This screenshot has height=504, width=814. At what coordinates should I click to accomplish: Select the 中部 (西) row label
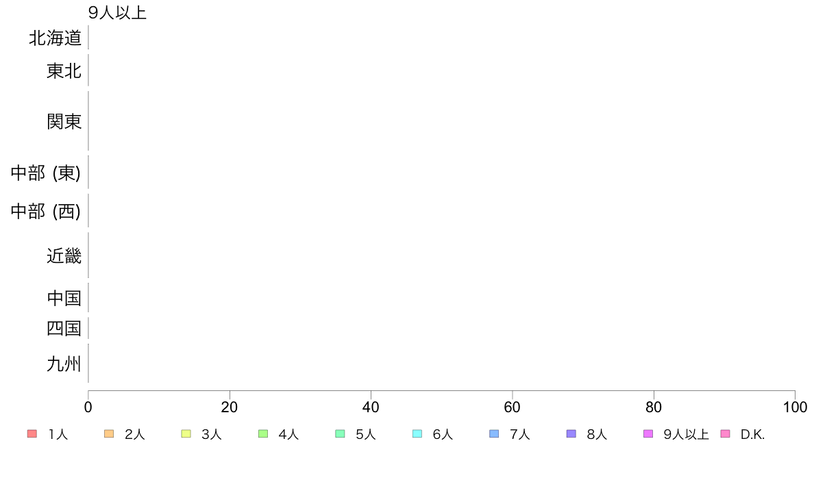click(x=46, y=211)
